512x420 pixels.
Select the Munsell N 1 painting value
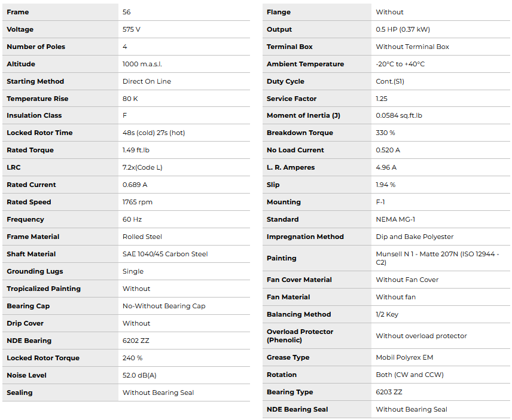(437, 258)
